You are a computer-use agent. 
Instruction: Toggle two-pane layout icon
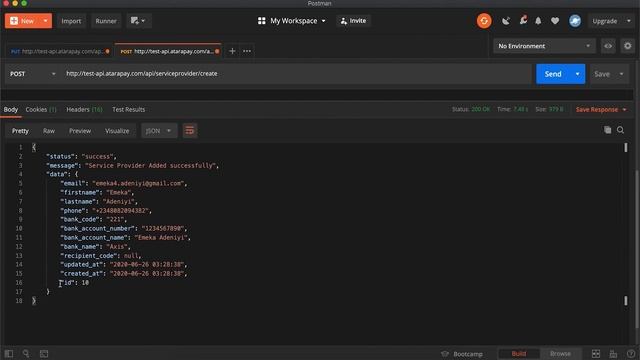click(x=596, y=353)
